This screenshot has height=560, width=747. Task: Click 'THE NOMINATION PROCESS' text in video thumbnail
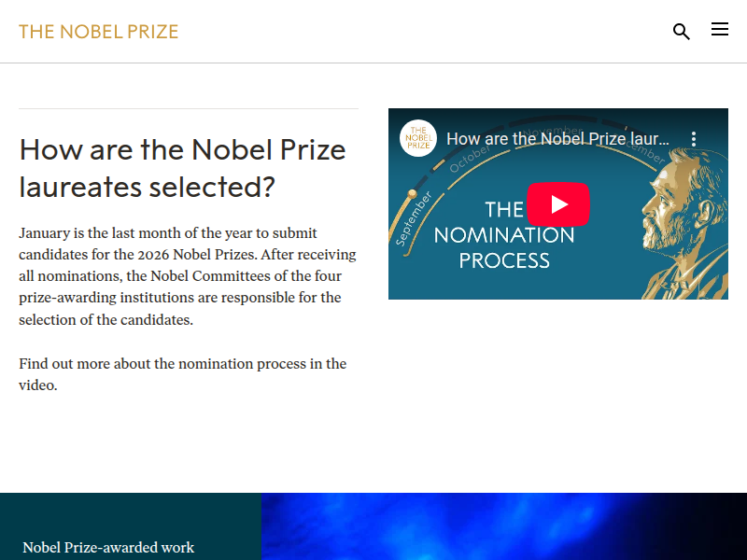coord(504,234)
